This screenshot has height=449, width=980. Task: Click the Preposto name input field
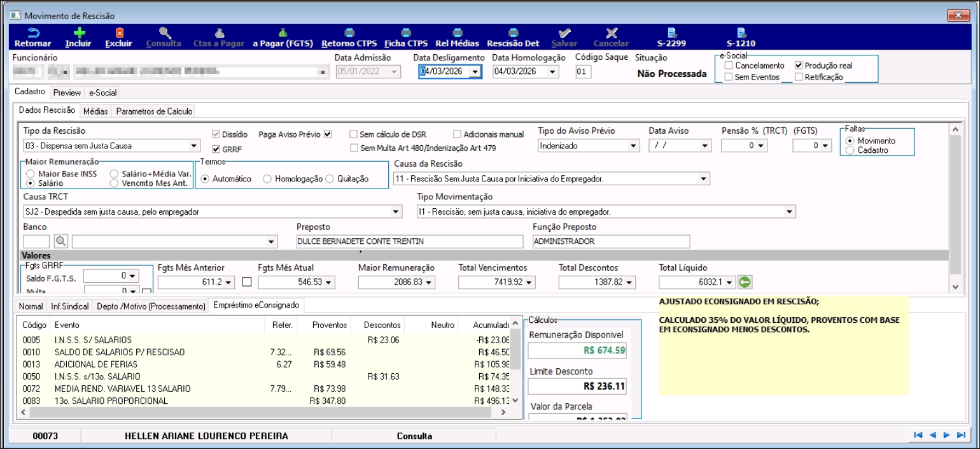coord(409,241)
